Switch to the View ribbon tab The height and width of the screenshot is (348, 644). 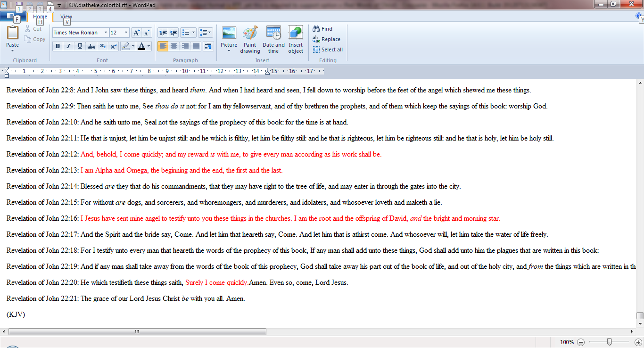click(66, 17)
